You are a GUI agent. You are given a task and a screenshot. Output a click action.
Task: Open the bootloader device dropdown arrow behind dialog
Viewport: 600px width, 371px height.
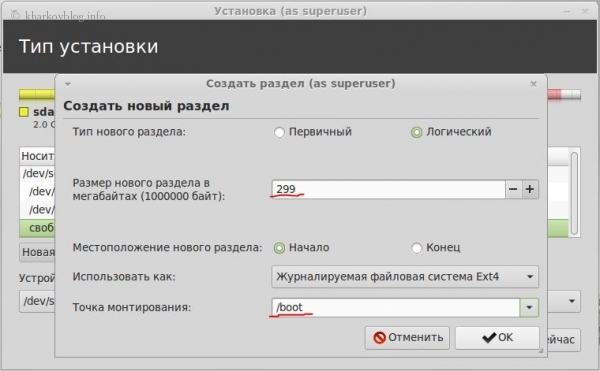[x=572, y=301]
